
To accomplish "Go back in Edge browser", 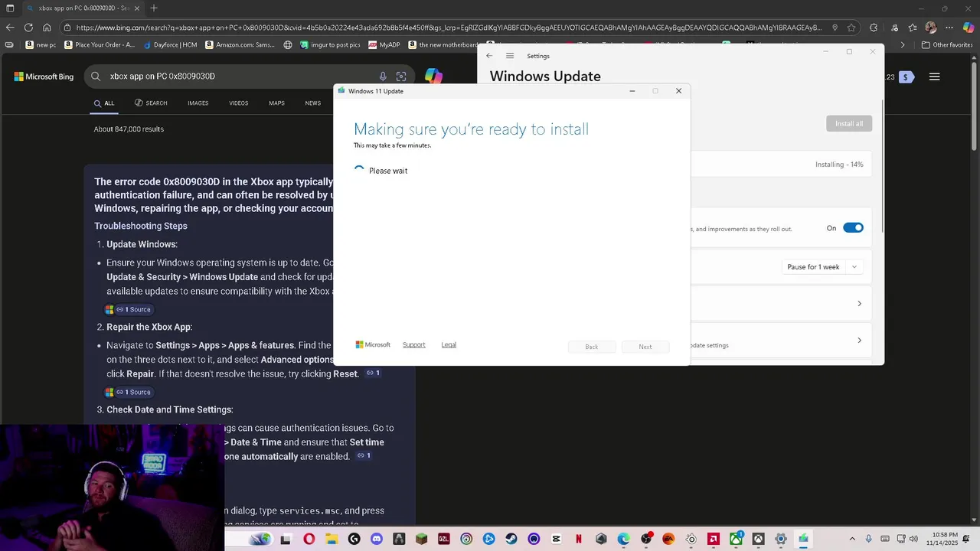I will [10, 28].
